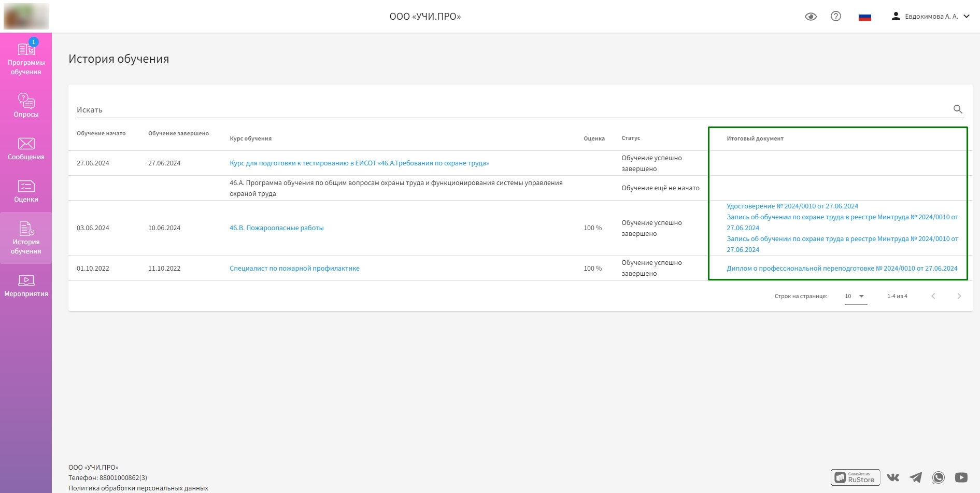Open Политика обработки персональных данных link

point(138,488)
